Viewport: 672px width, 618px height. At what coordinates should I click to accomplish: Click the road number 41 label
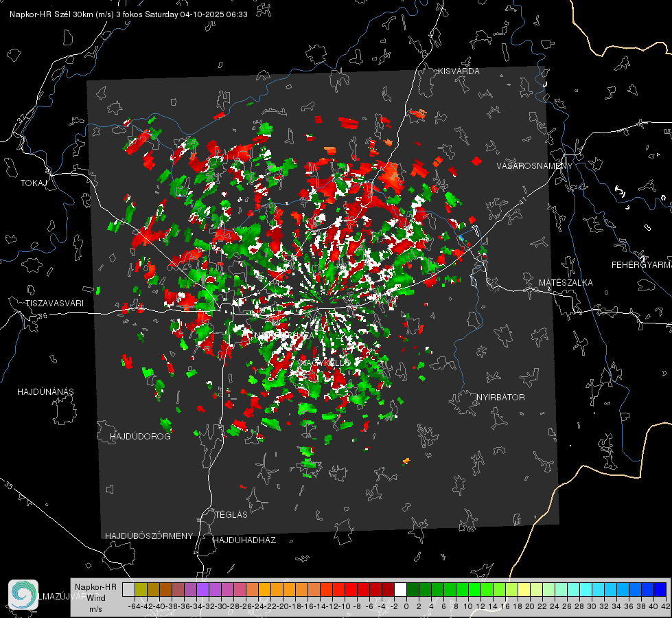[x=522, y=201]
